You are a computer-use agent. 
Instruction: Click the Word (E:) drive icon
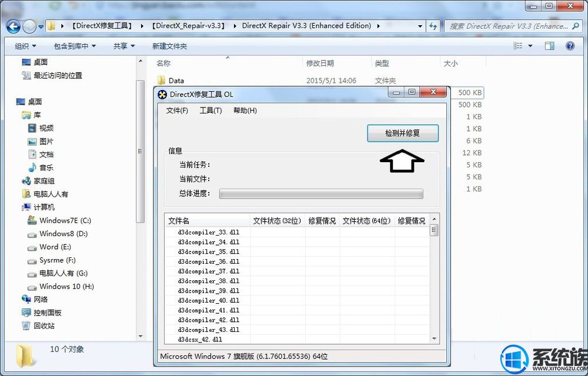click(x=32, y=247)
